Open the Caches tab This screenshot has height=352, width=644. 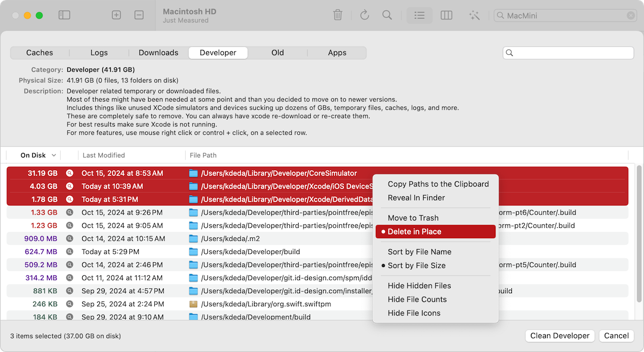click(x=40, y=53)
